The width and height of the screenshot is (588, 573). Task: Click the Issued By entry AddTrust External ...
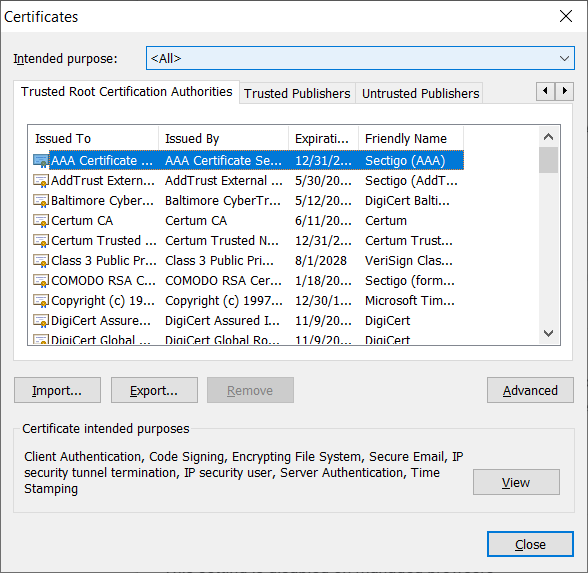224,181
